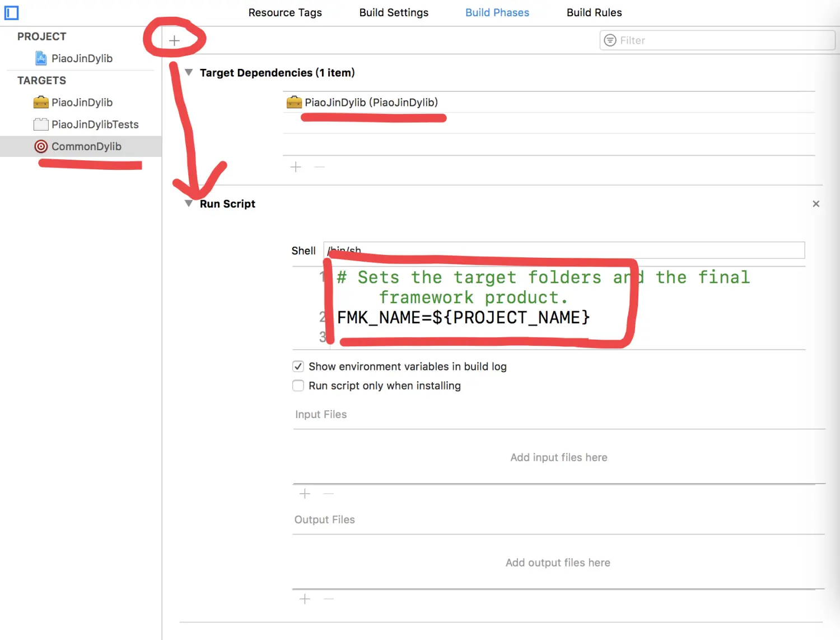
Task: Collapse the Run Script section
Action: click(189, 203)
